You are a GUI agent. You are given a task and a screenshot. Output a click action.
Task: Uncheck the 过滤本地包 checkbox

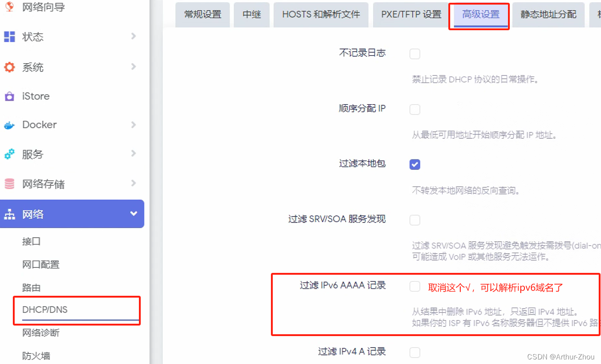[x=415, y=164]
